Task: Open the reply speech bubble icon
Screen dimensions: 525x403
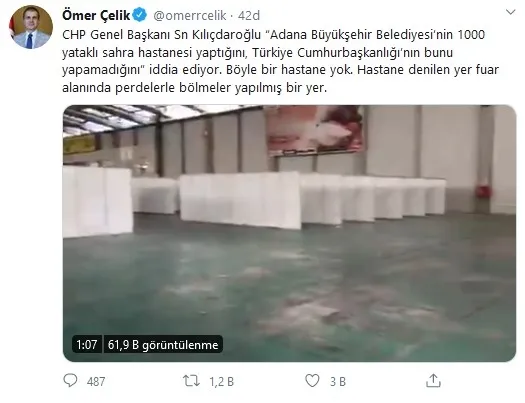Action: 70,381
